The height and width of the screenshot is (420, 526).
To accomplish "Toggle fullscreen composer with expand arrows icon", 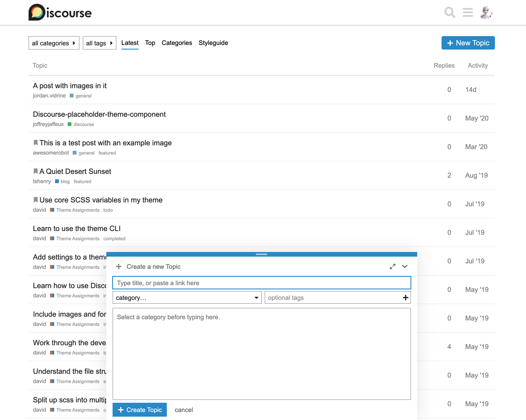I will coord(392,267).
